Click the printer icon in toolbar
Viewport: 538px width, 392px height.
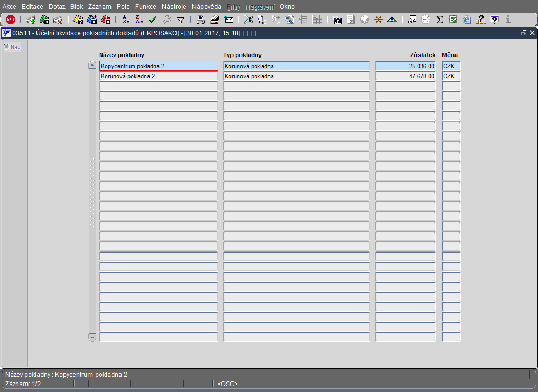201,20
